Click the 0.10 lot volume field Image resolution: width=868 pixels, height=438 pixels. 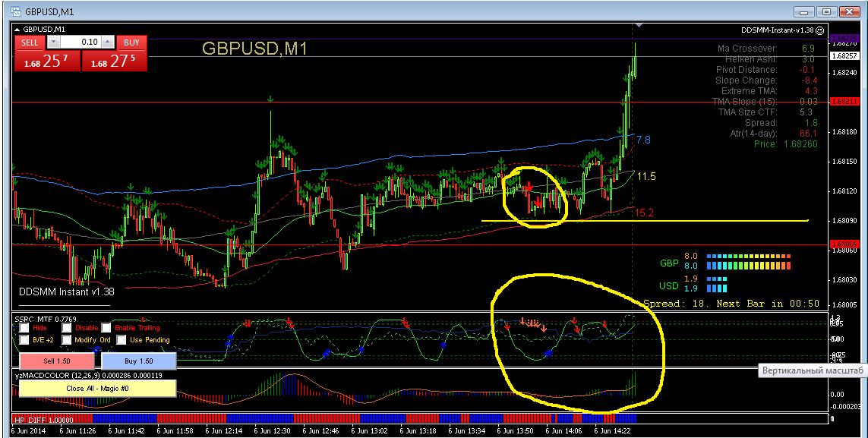point(80,42)
